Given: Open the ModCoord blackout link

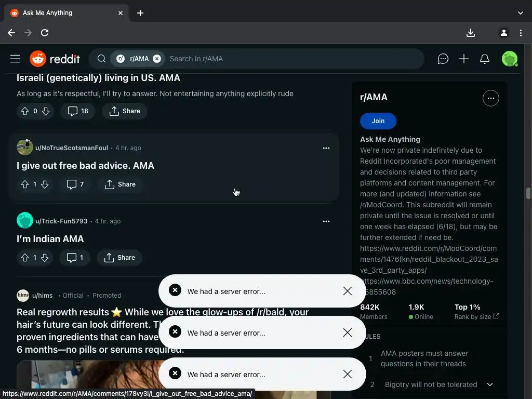Looking at the screenshot, I should pos(429,259).
